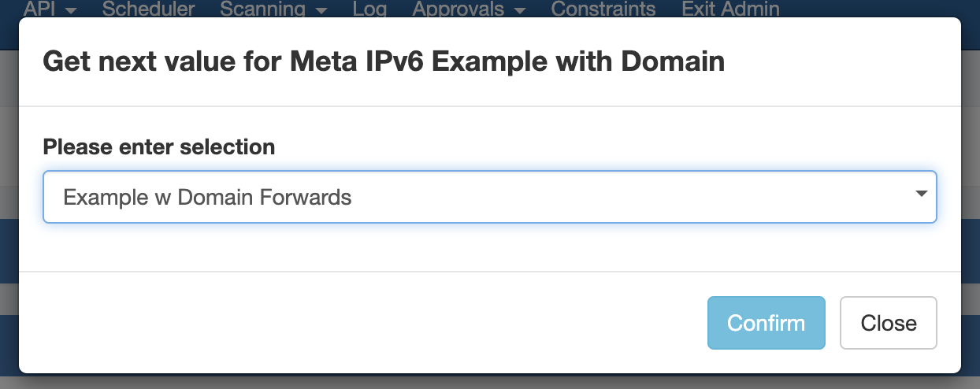Open the Scanning navigation menu
This screenshot has height=389, width=980.
tap(262, 9)
